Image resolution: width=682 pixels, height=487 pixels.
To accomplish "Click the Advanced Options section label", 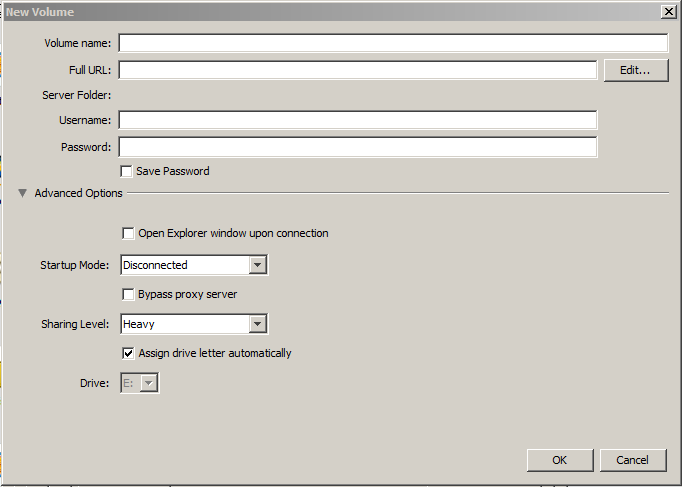I will pyautogui.click(x=78, y=193).
